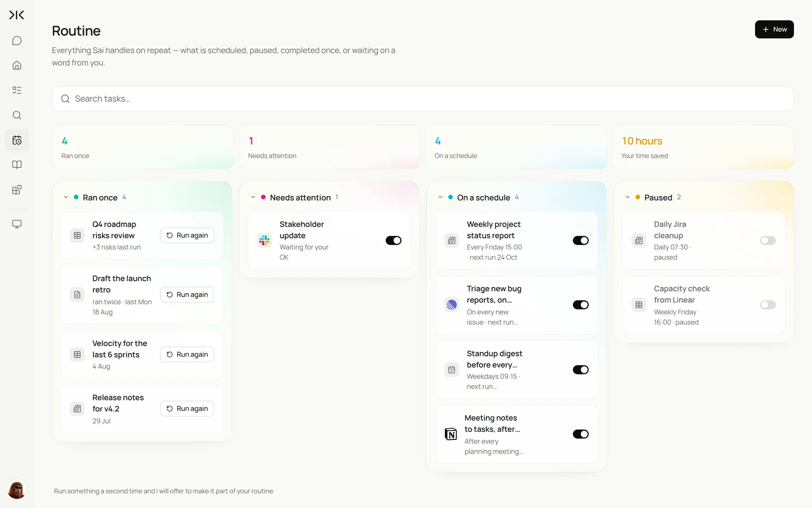Screen dimensions: 812x508
Task: Collapse the On a schedule section chevron
Action: click(x=441, y=197)
